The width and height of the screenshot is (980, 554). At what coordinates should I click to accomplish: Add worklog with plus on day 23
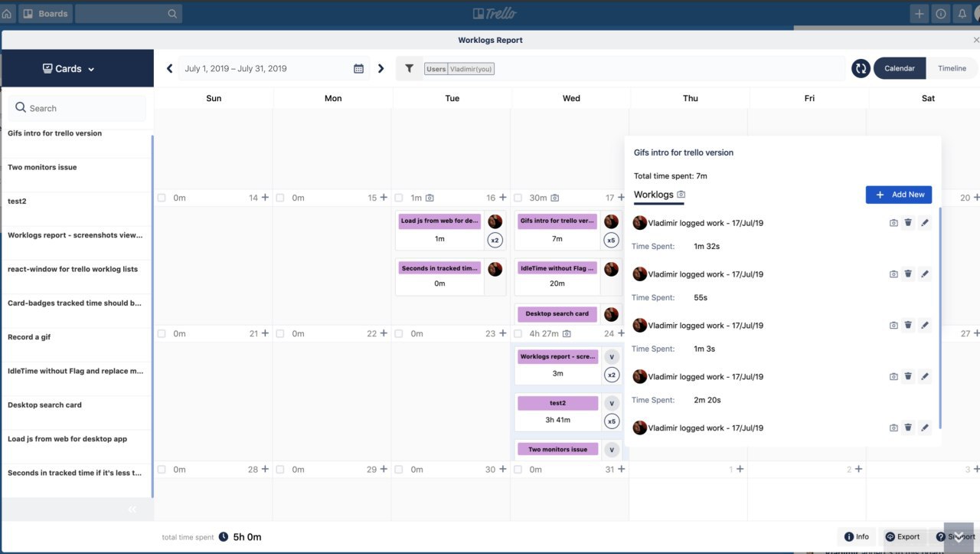click(503, 333)
